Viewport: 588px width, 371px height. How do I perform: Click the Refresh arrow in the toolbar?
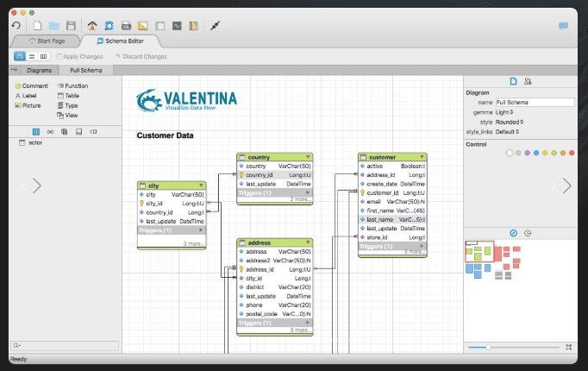pos(16,26)
